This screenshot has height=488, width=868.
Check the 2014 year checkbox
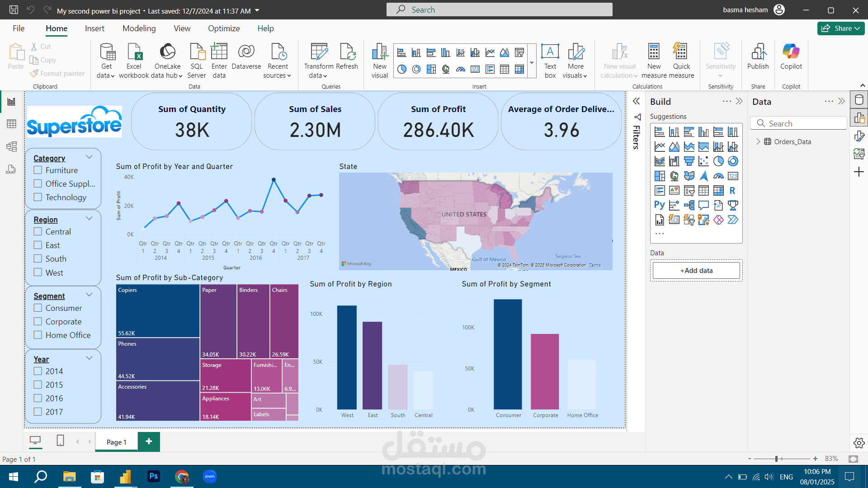coord(38,371)
